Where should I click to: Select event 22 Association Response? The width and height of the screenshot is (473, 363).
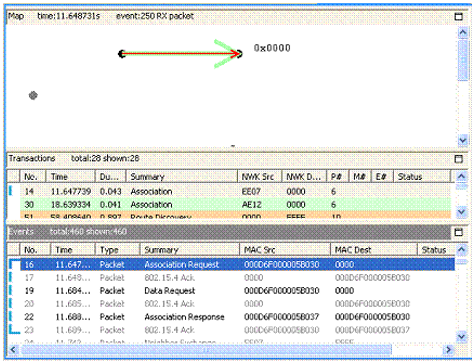tap(237, 317)
